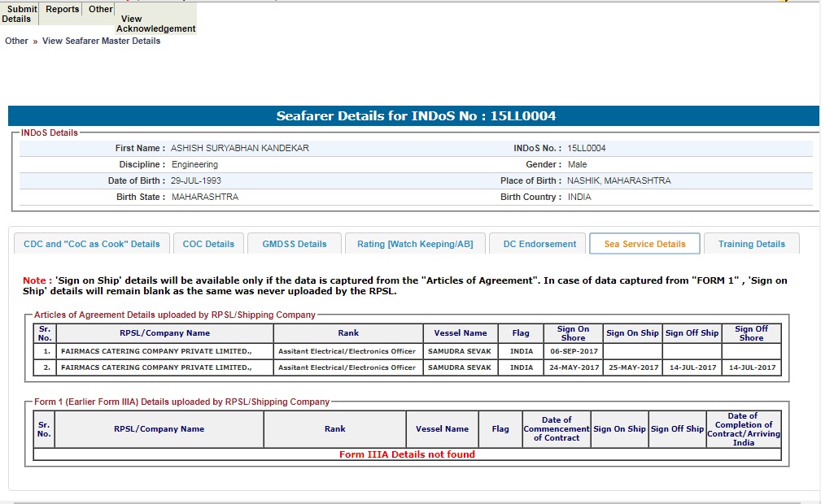Open the Submit Details menu

pos(20,14)
